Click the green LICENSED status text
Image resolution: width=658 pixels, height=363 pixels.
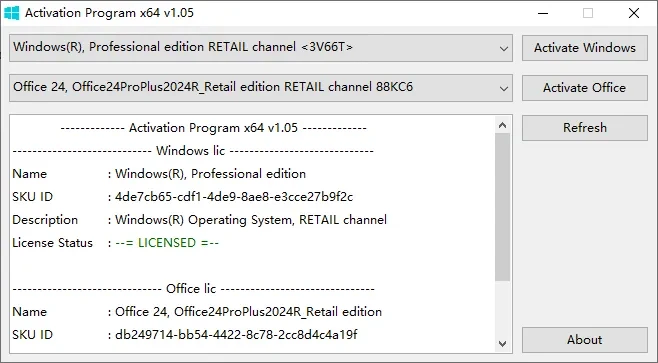pyautogui.click(x=167, y=243)
